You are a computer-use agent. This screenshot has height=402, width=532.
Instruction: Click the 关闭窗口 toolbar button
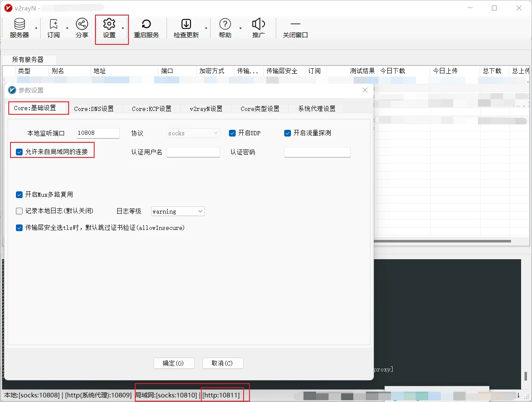pyautogui.click(x=296, y=28)
